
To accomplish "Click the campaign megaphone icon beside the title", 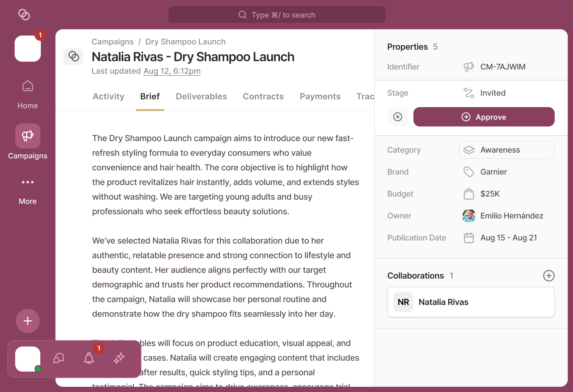I will pyautogui.click(x=73, y=56).
